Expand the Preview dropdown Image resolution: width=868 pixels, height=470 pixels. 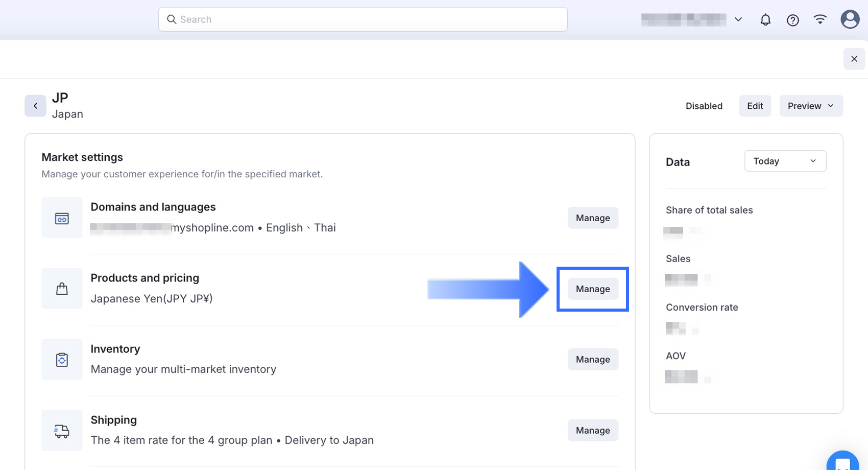pyautogui.click(x=811, y=106)
